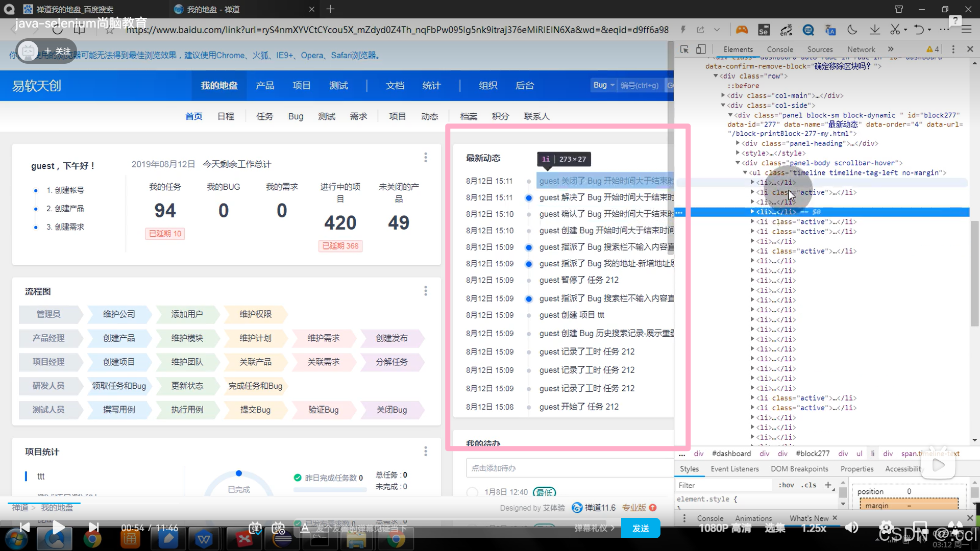The image size is (980, 551).
Task: Play the video with play button
Action: (x=59, y=528)
